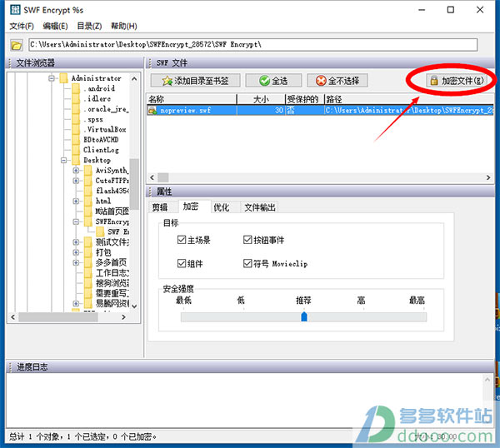Toggle the 组件 checkbox

pos(182,263)
